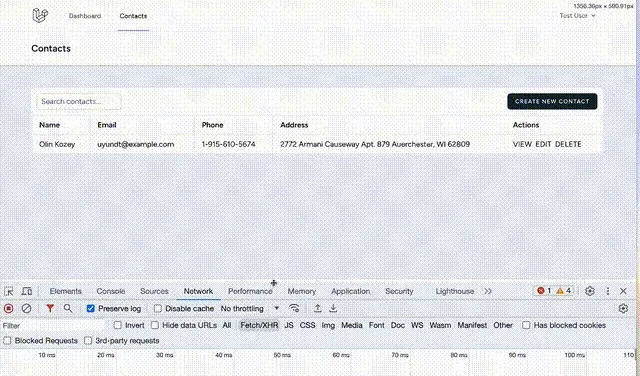The height and width of the screenshot is (376, 640).
Task: Click the phone number 1-915-610-5674
Action: pos(229,144)
